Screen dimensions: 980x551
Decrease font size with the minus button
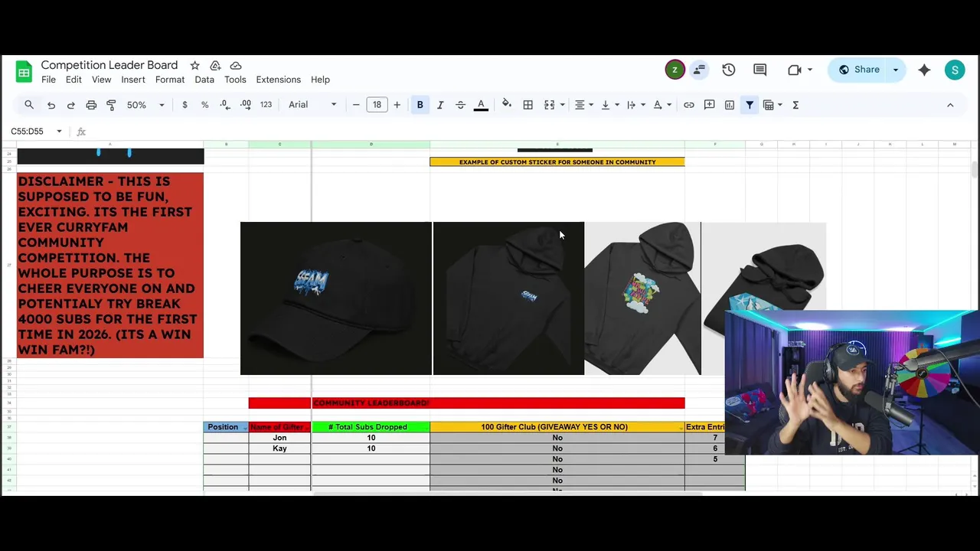pyautogui.click(x=356, y=105)
